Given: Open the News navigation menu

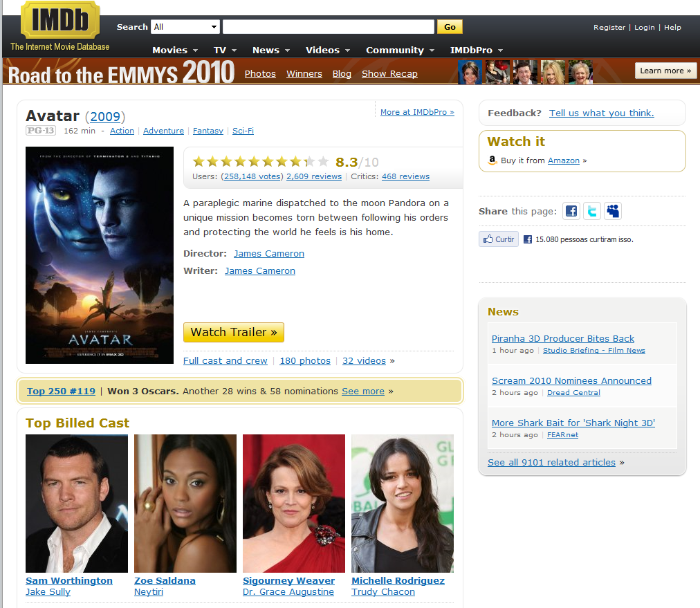Looking at the screenshot, I should 270,50.
